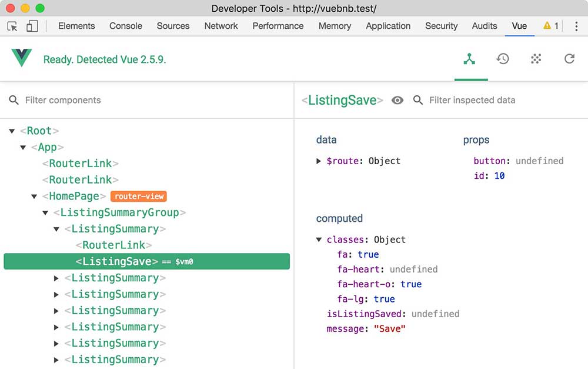Open the Application tab
This screenshot has width=588, height=369.
(388, 26)
